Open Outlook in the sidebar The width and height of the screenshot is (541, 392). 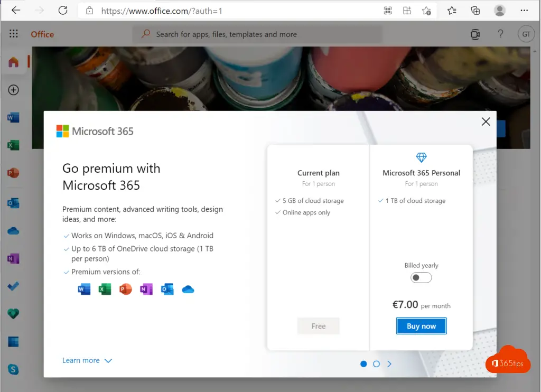(x=13, y=202)
